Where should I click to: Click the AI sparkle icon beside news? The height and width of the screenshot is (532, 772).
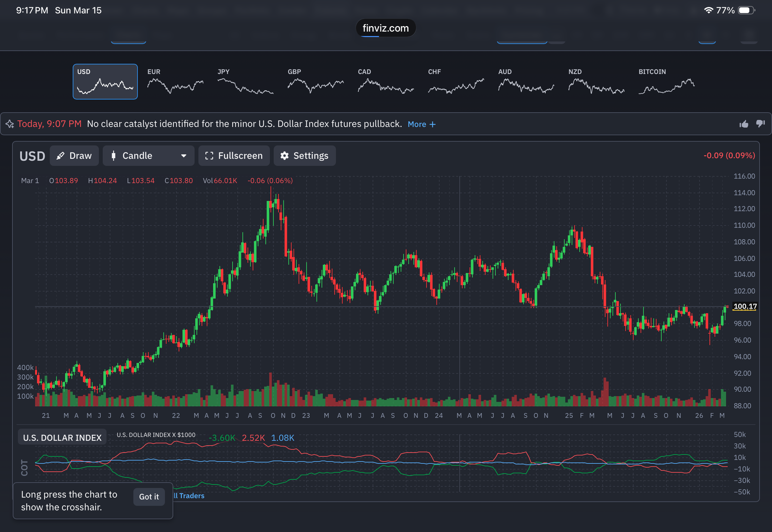10,124
